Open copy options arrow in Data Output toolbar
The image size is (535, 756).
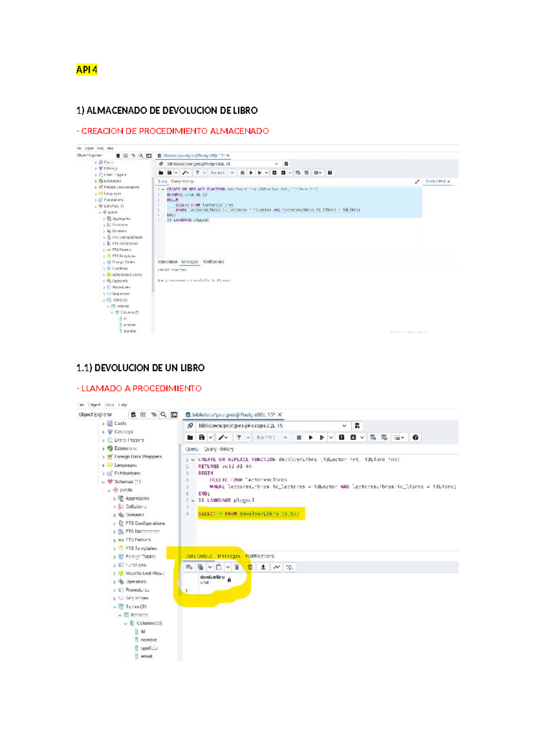point(210,567)
